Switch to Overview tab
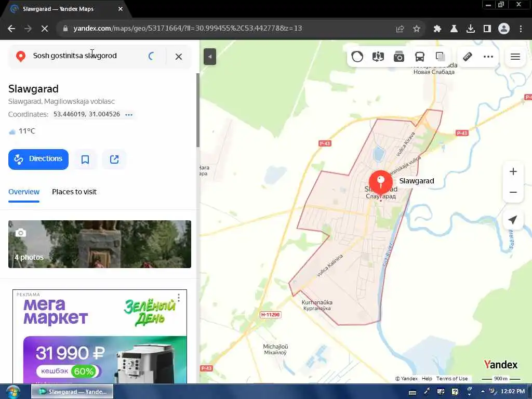532x399 pixels. pyautogui.click(x=24, y=192)
